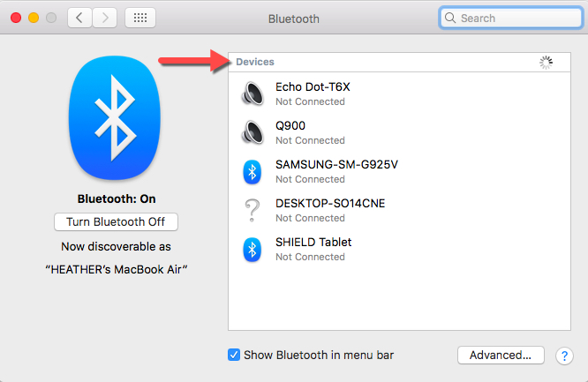Click the Devices list header
This screenshot has height=382, width=588.
click(x=399, y=63)
